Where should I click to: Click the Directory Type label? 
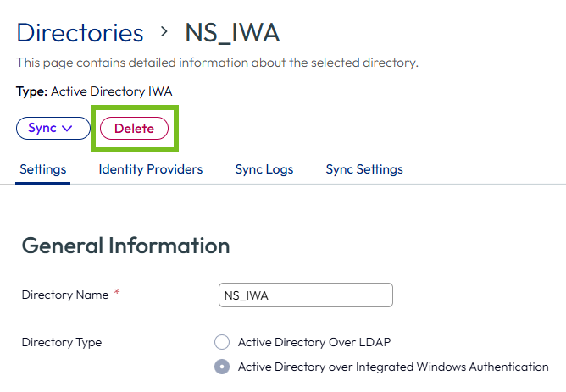click(x=62, y=342)
